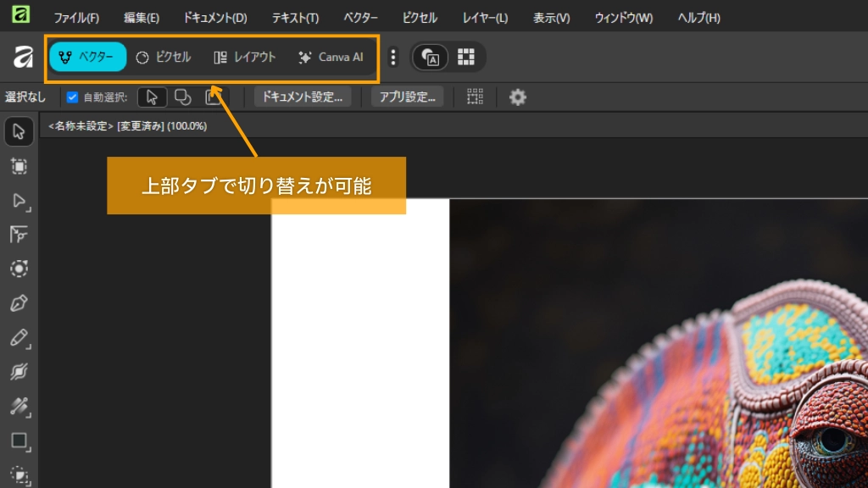Click the grid view icon in top toolbar
Image resolution: width=868 pixels, height=488 pixels.
(466, 58)
